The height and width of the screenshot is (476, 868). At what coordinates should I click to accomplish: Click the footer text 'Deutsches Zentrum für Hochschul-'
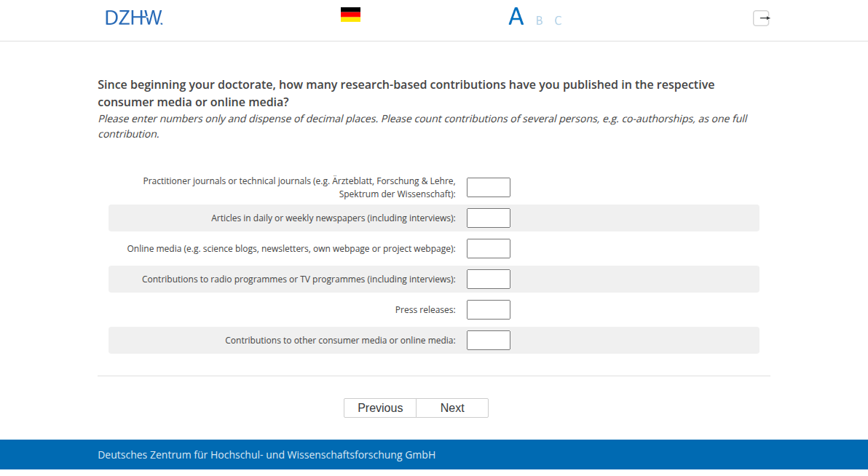tap(267, 455)
